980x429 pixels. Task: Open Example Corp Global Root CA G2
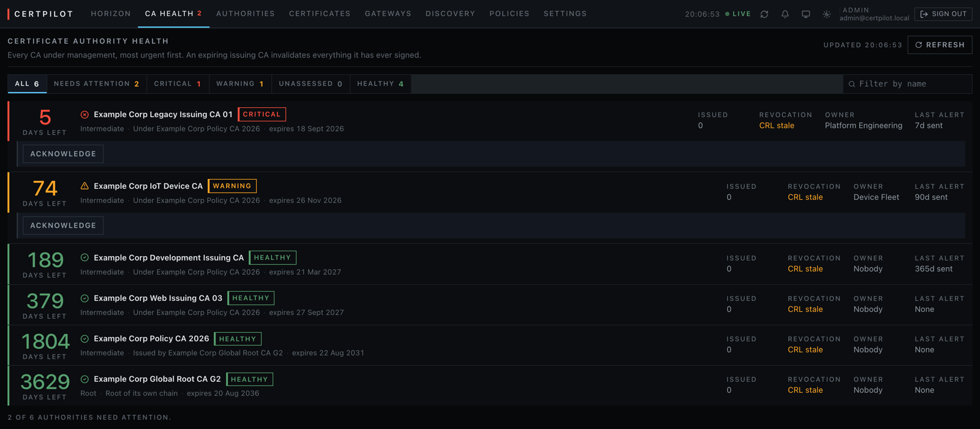(157, 379)
